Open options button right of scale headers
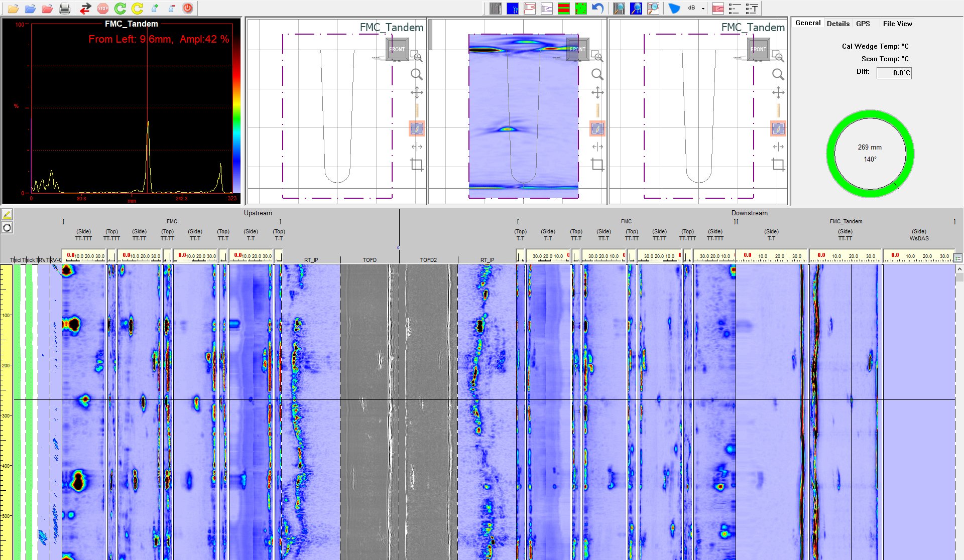The width and height of the screenshot is (964, 560). tap(958, 258)
